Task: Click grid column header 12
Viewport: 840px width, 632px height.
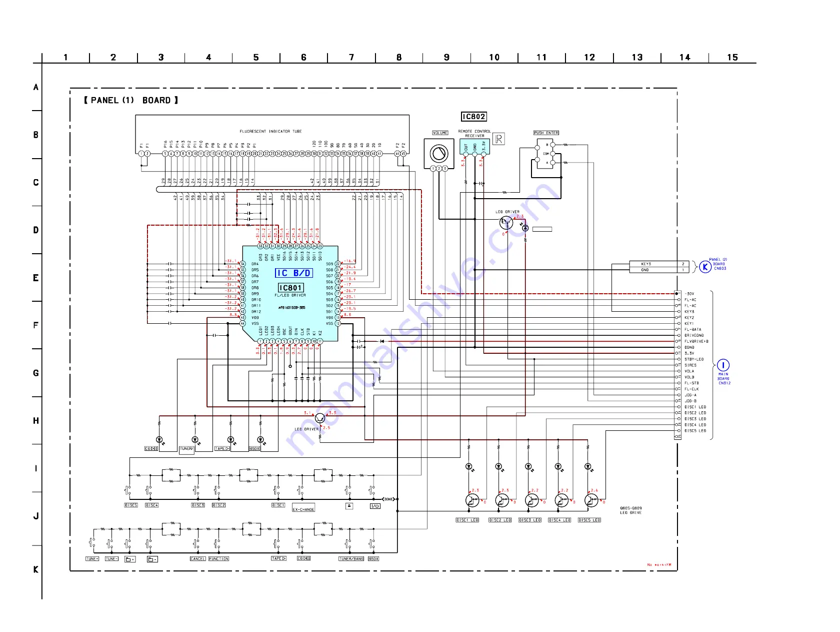Action: point(589,58)
